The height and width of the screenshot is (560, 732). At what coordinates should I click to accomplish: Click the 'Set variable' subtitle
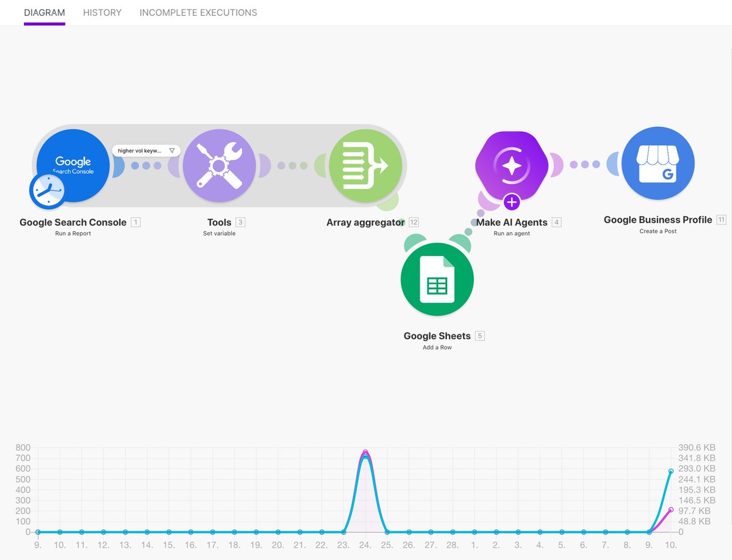[219, 234]
